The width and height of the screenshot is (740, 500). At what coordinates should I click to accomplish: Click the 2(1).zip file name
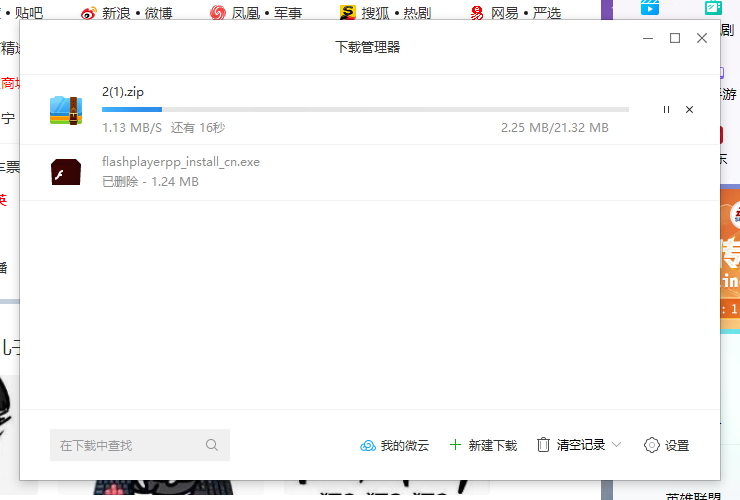(x=123, y=91)
